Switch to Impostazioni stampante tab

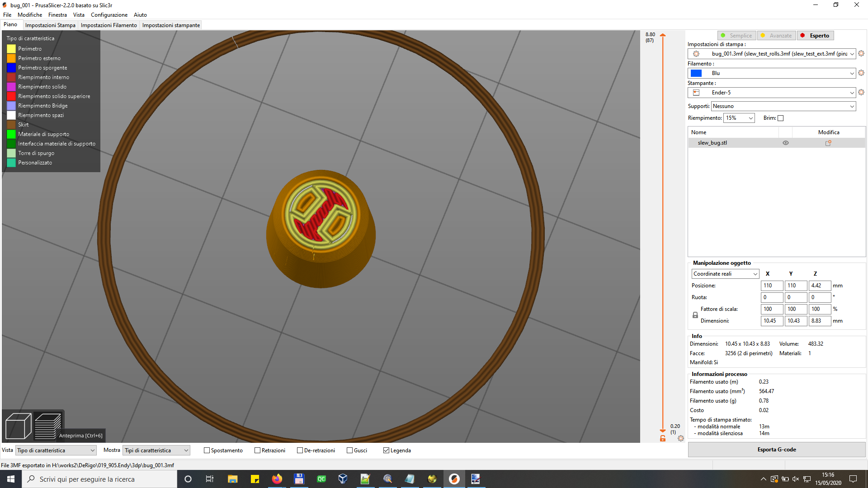click(x=171, y=25)
